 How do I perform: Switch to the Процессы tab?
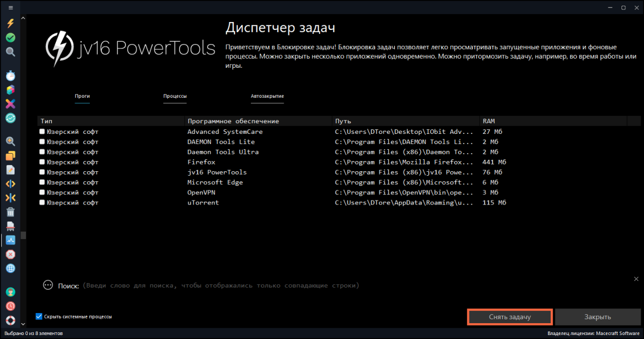(175, 96)
